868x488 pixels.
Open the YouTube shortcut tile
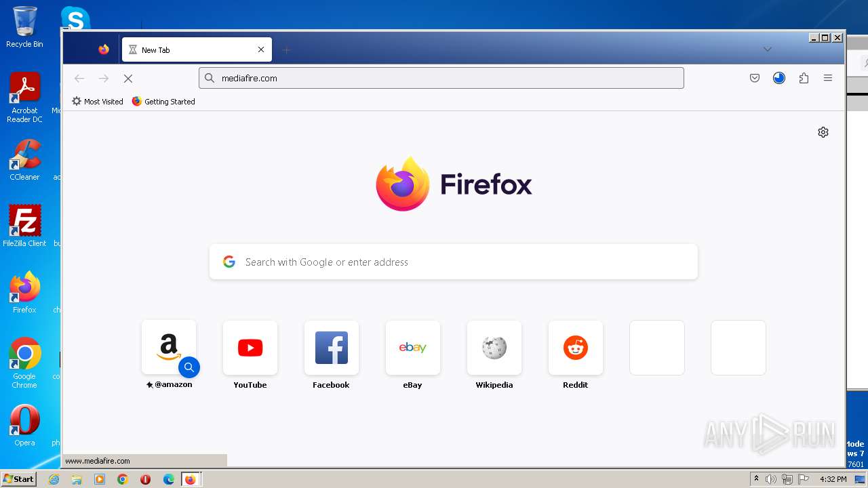pos(250,348)
